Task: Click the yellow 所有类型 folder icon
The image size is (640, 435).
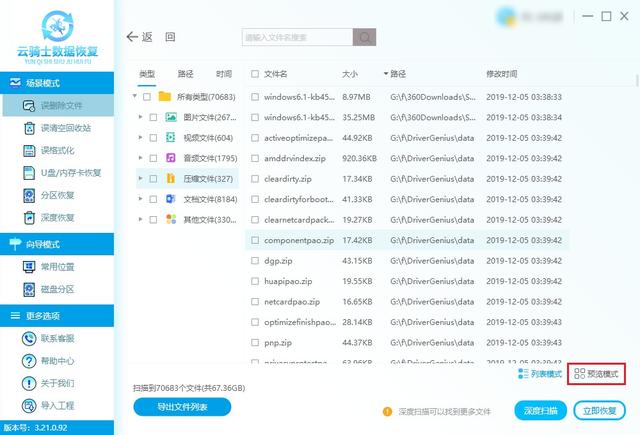Action: tap(165, 97)
